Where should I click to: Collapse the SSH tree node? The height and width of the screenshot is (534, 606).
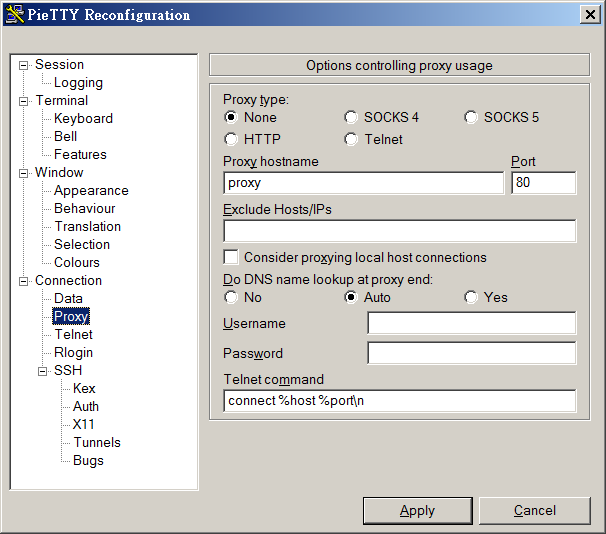point(43,371)
